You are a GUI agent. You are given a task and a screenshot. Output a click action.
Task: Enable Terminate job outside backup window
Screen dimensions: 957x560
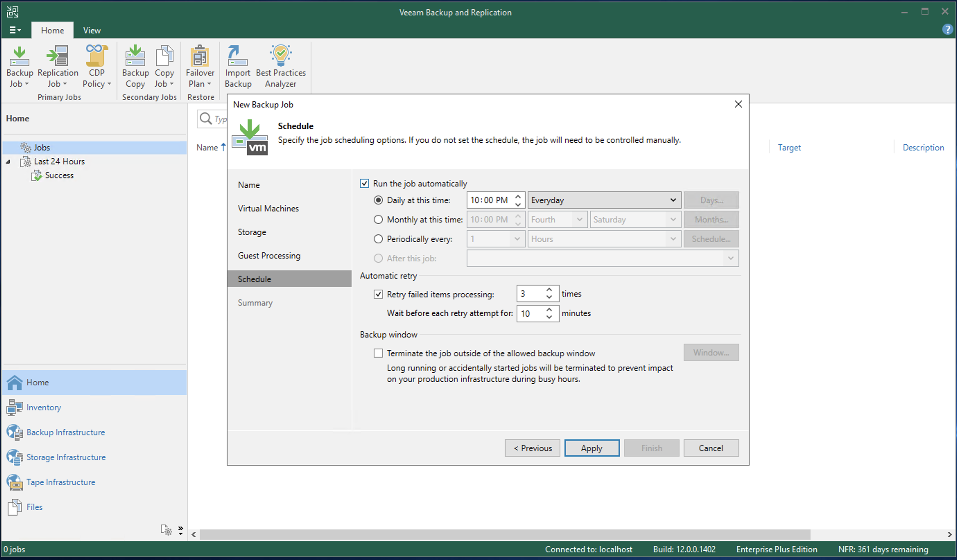click(378, 353)
